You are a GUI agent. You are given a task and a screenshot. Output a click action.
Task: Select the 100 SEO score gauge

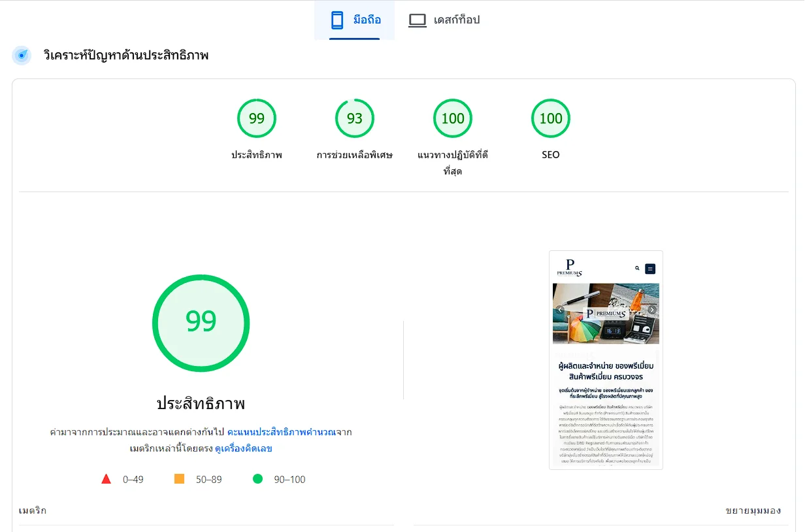pyautogui.click(x=551, y=118)
